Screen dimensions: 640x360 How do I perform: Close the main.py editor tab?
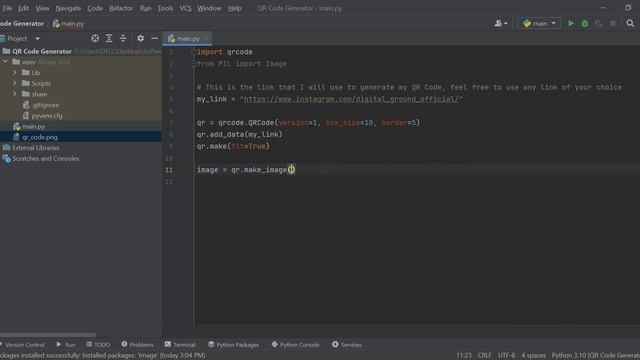pyautogui.click(x=206, y=38)
